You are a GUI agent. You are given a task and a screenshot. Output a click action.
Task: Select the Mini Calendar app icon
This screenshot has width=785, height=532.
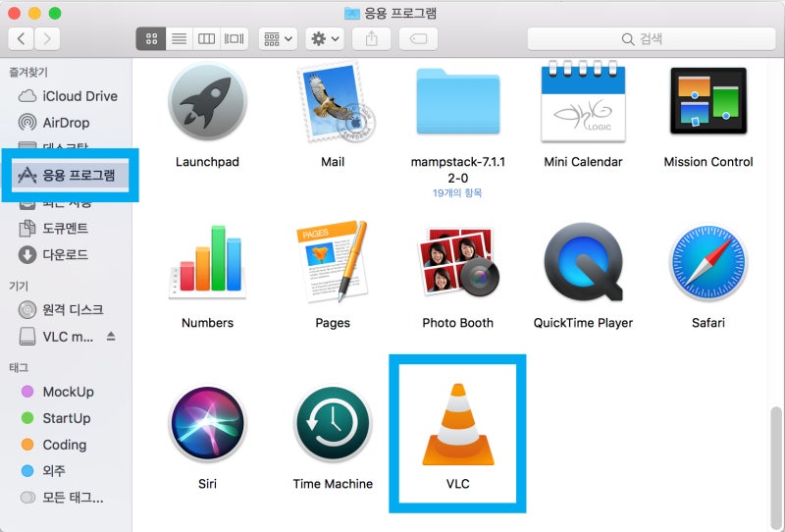pyautogui.click(x=583, y=101)
